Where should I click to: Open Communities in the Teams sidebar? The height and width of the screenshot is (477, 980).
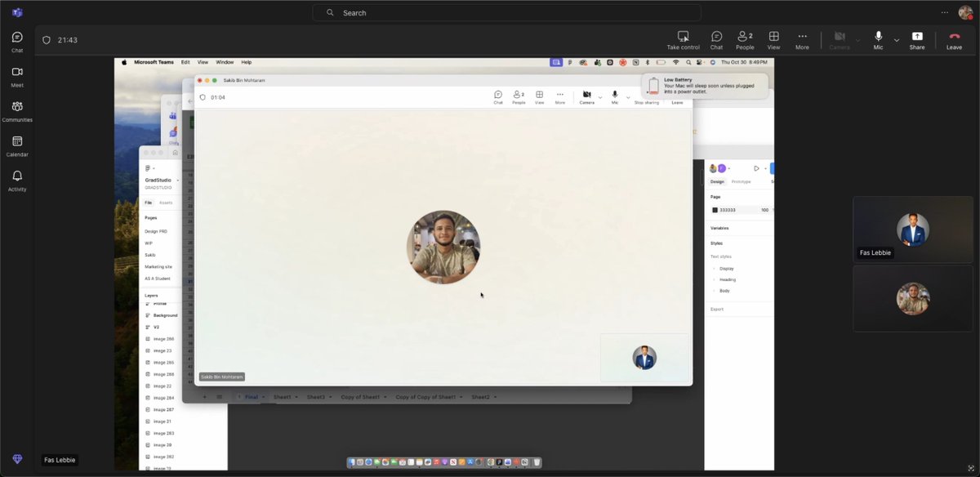17,111
